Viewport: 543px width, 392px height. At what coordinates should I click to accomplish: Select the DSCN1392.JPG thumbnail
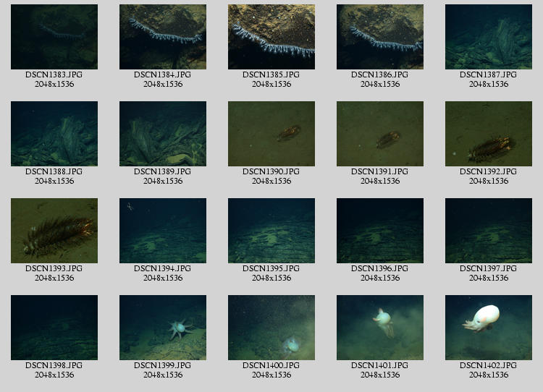coord(489,134)
